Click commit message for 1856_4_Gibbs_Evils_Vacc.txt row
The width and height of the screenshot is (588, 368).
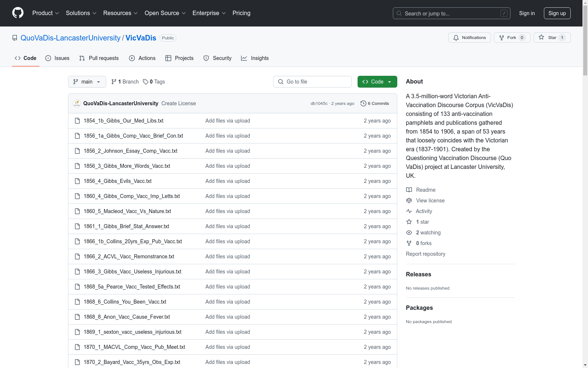click(227, 181)
